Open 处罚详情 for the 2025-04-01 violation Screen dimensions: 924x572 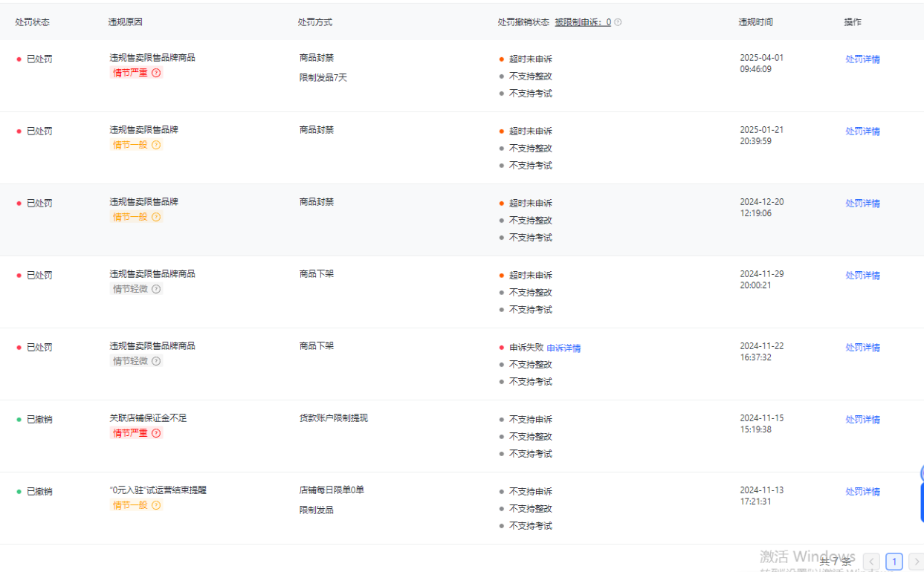(862, 59)
